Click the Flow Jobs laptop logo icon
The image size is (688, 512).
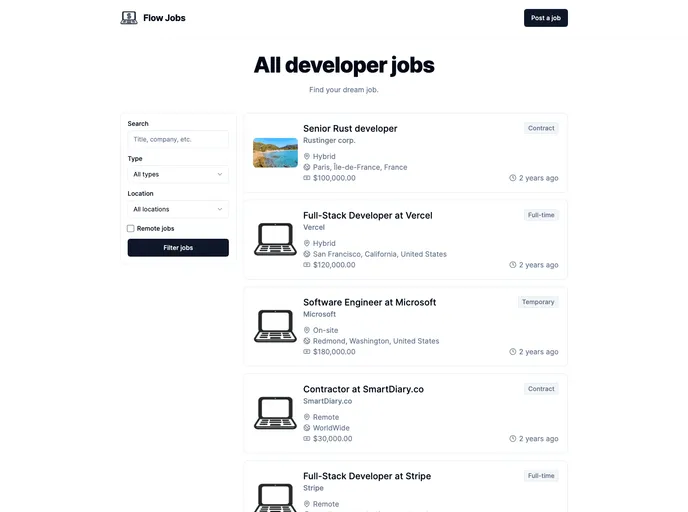click(x=129, y=18)
